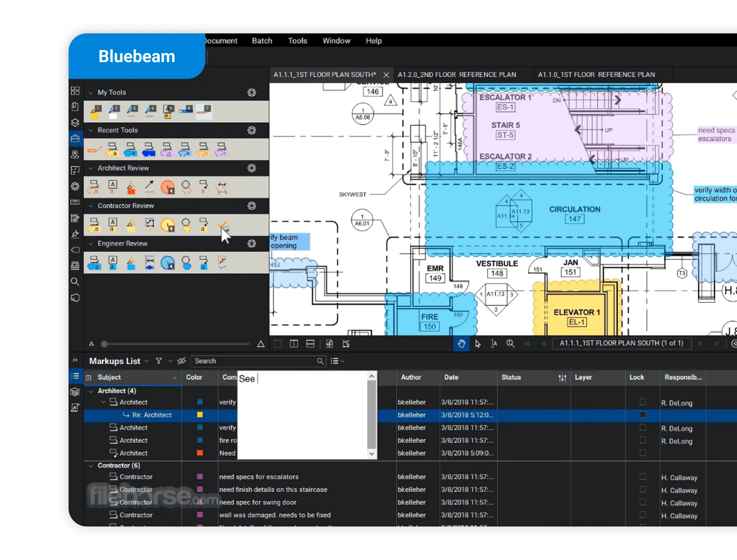The height and width of the screenshot is (560, 737).
Task: Collapse the Recent Tools section
Action: click(x=90, y=130)
